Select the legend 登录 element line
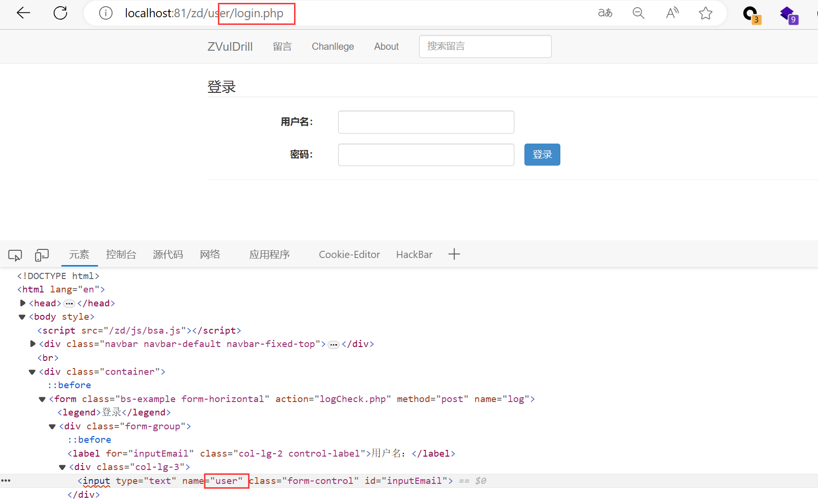The height and width of the screenshot is (504, 818). pos(114,413)
